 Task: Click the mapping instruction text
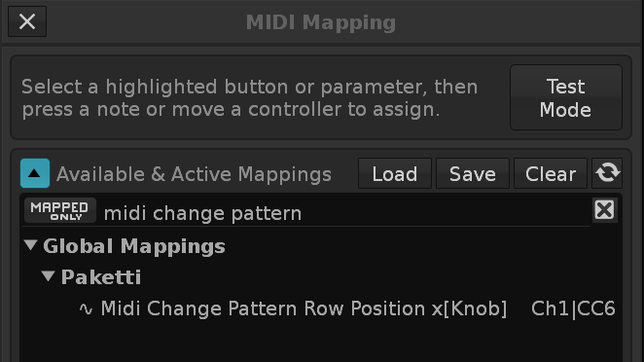click(250, 98)
